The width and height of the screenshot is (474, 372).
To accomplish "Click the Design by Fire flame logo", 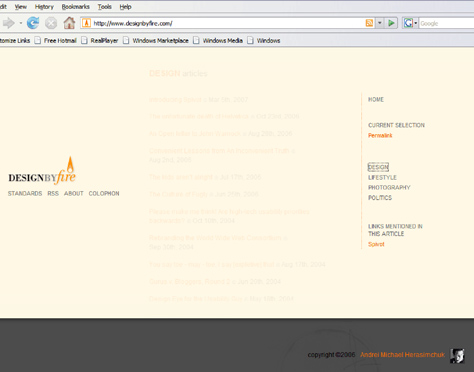I will pyautogui.click(x=42, y=171).
